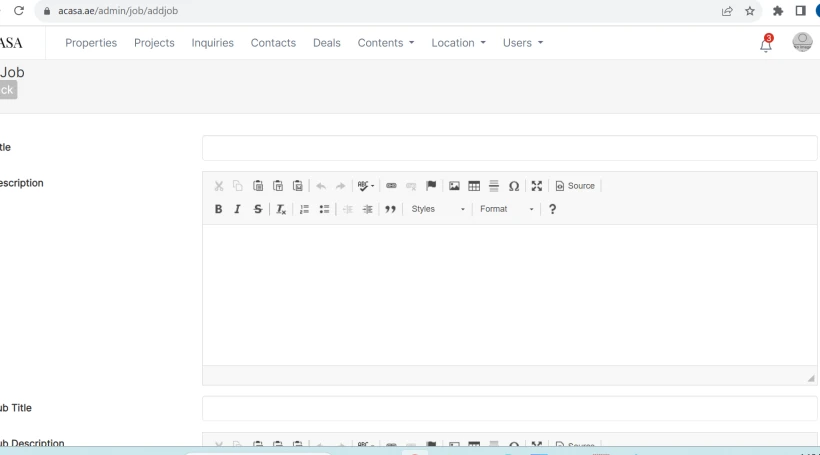Open the Styles dropdown
The width and height of the screenshot is (820, 455).
click(x=438, y=209)
